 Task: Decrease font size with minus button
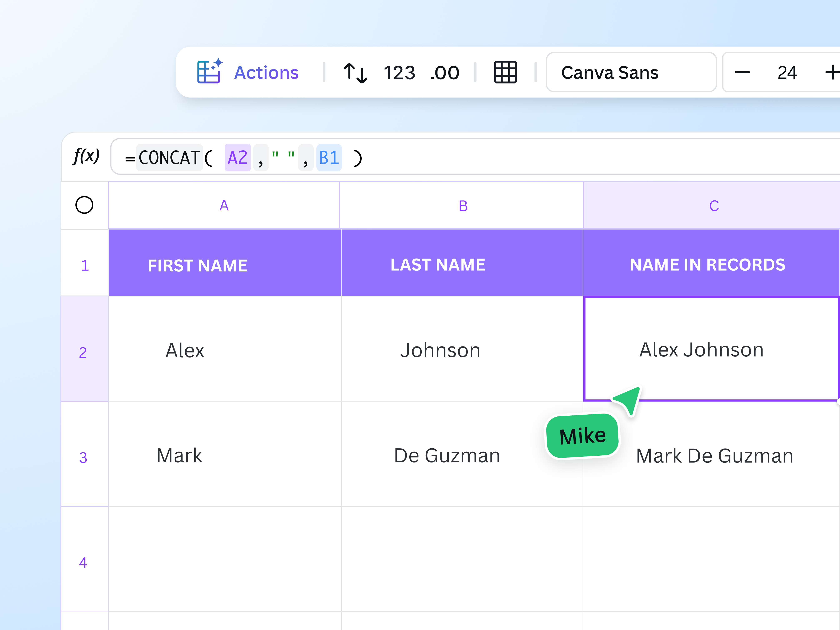click(742, 72)
